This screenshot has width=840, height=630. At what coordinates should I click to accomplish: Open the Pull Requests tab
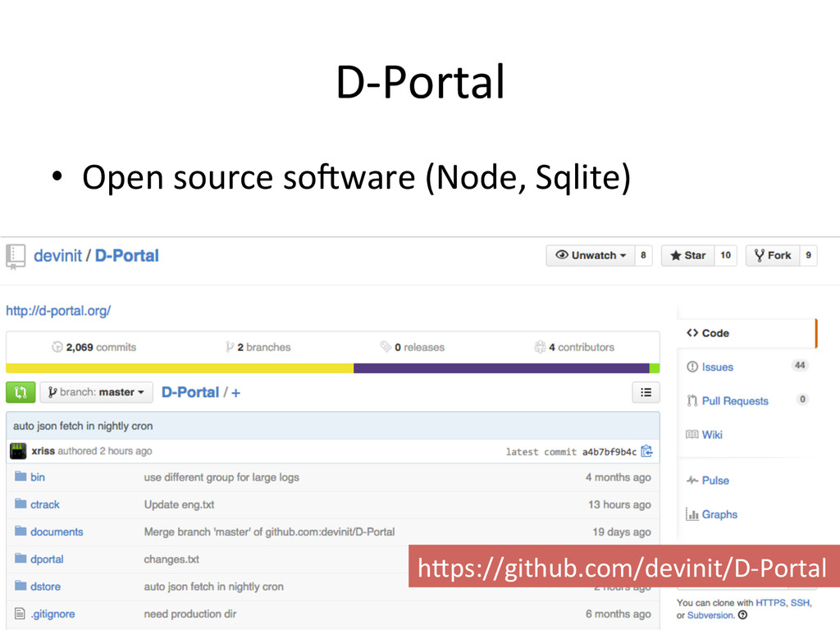(x=735, y=400)
